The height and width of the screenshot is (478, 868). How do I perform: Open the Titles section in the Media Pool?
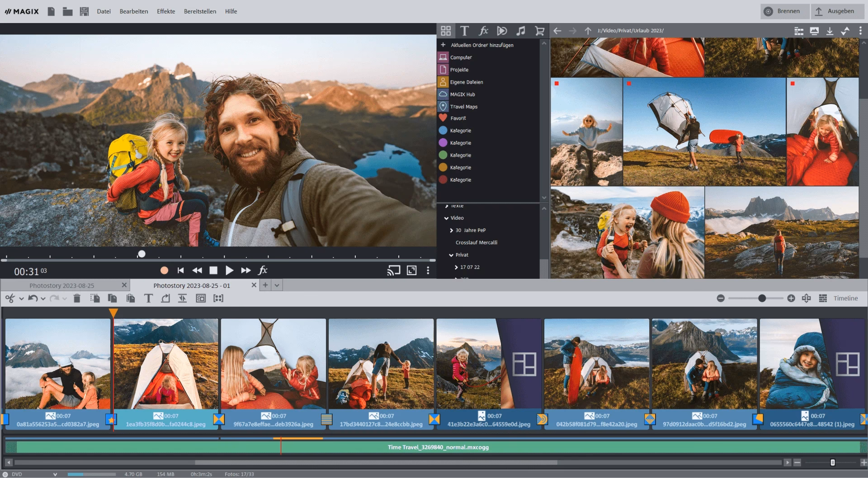click(465, 31)
